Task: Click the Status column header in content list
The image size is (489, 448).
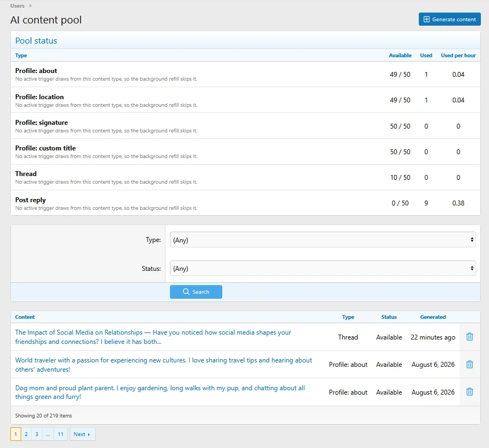Action: (x=389, y=317)
